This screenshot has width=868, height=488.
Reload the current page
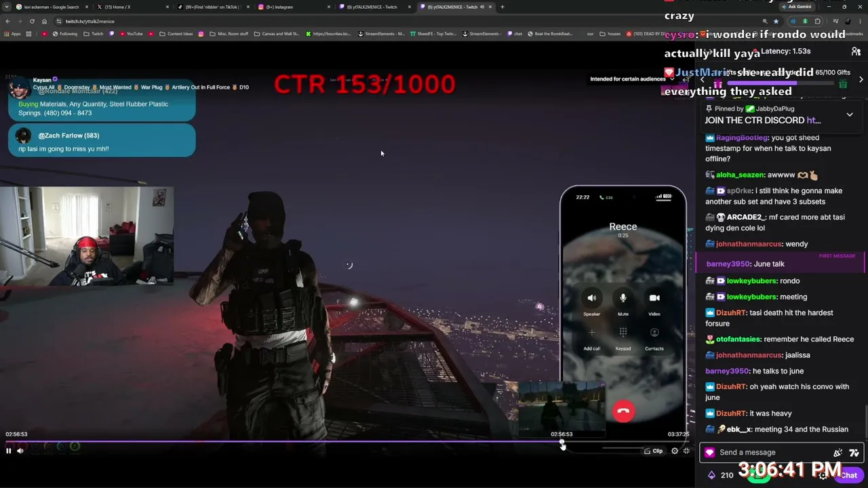coord(32,21)
